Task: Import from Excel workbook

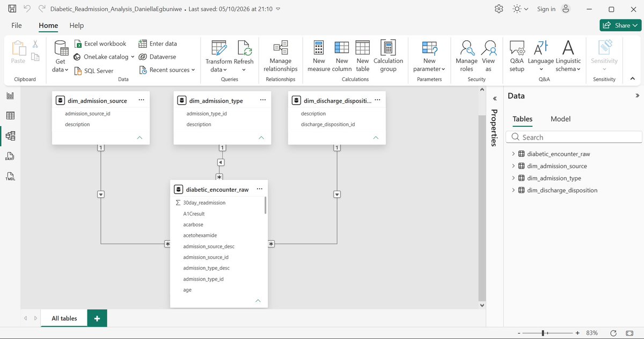Action: click(x=100, y=44)
